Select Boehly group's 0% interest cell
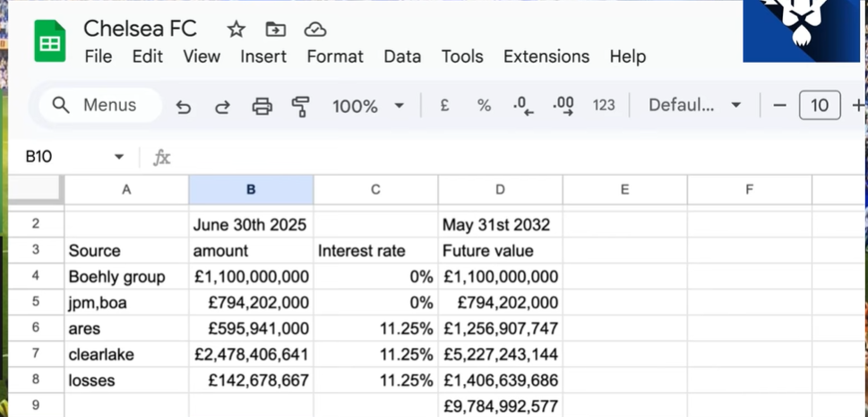Screen dimensions: 868x417 coord(375,276)
